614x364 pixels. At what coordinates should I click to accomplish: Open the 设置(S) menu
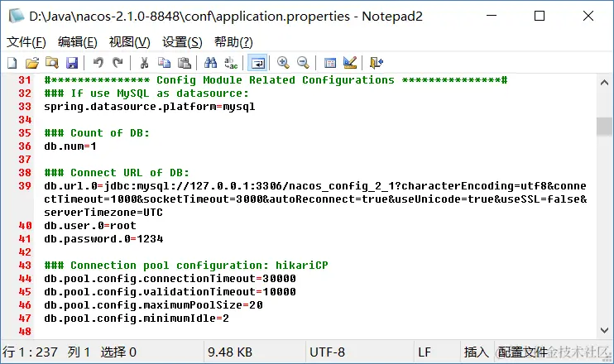coord(183,42)
